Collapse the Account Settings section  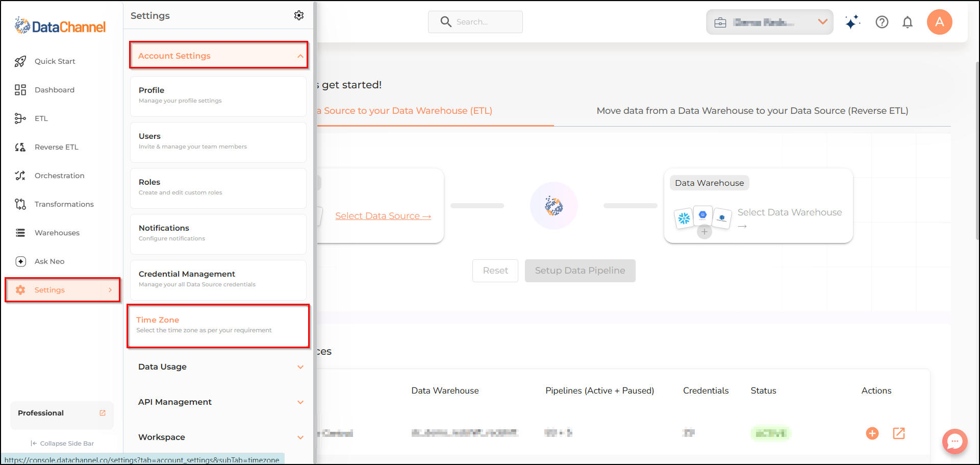click(218, 55)
